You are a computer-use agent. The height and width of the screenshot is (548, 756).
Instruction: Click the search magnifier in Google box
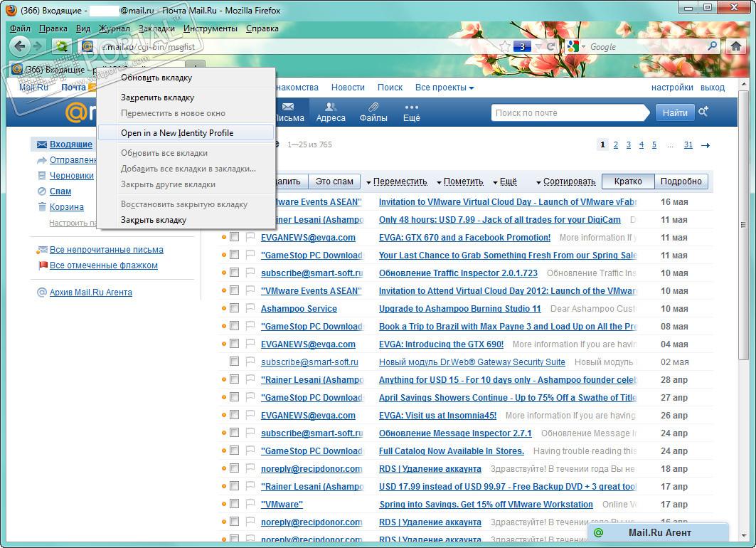pos(712,46)
